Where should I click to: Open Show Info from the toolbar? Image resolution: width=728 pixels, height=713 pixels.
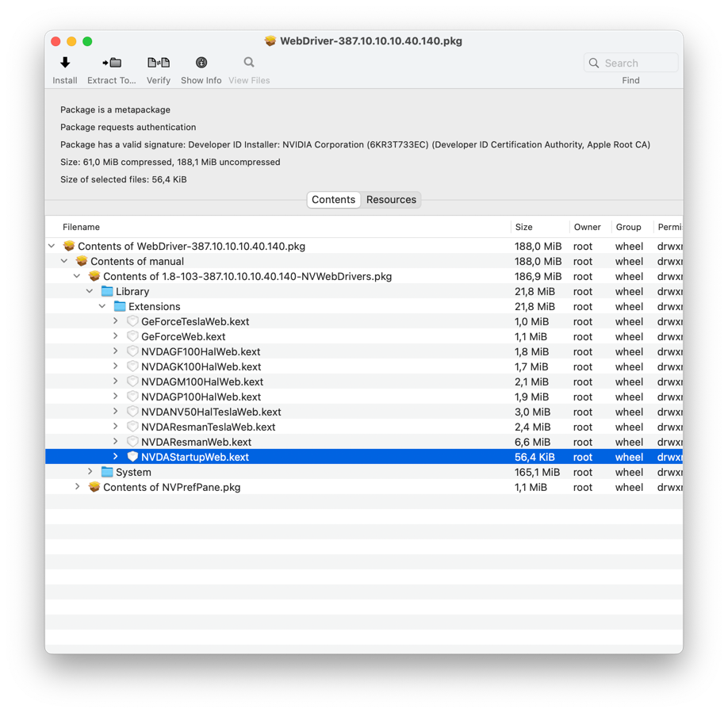tap(201, 62)
